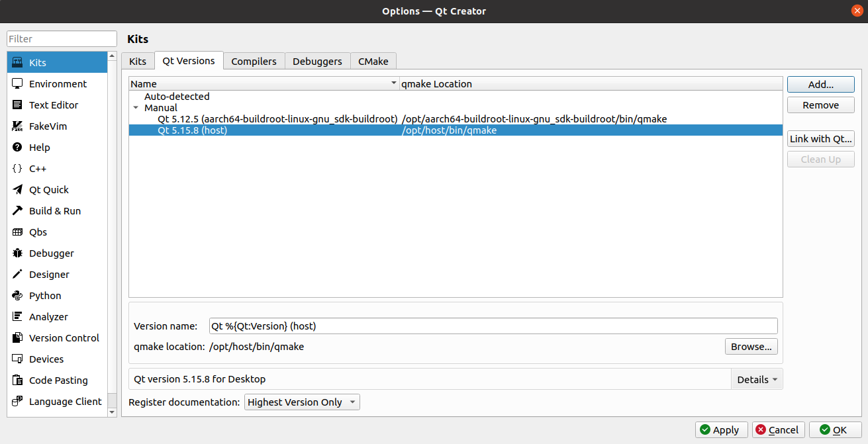Image resolution: width=868 pixels, height=444 pixels.
Task: Open the Help settings icon
Action: coord(18,147)
